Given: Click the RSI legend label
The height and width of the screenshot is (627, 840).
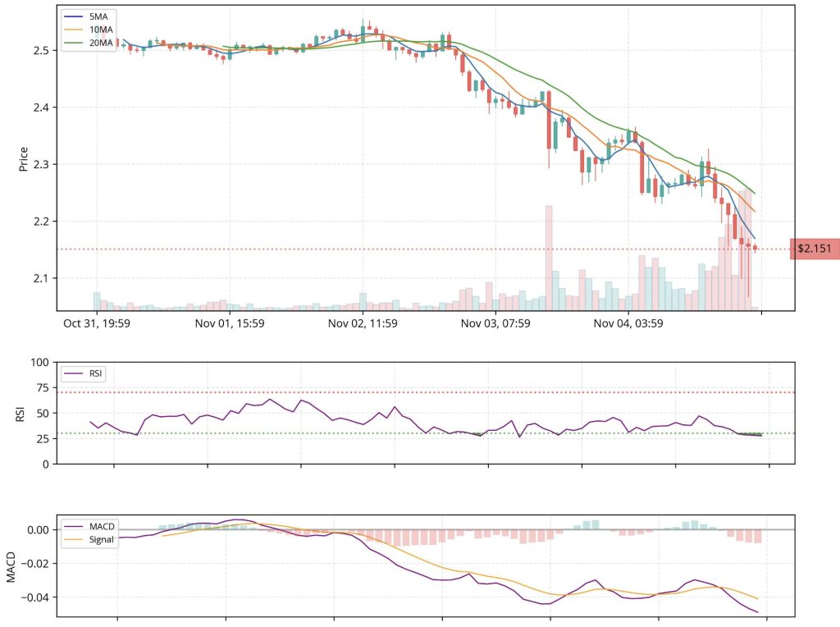Looking at the screenshot, I should coord(83,373).
